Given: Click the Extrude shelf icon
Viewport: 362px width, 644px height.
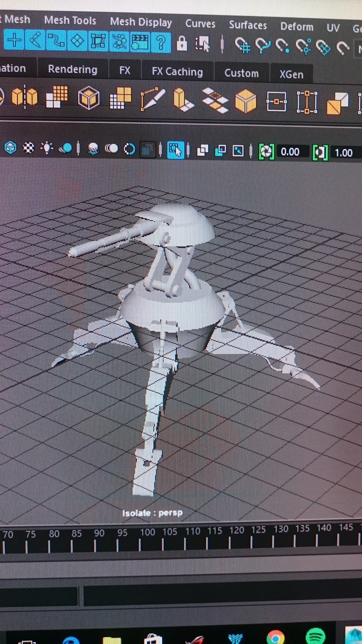Looking at the screenshot, I should 184,100.
